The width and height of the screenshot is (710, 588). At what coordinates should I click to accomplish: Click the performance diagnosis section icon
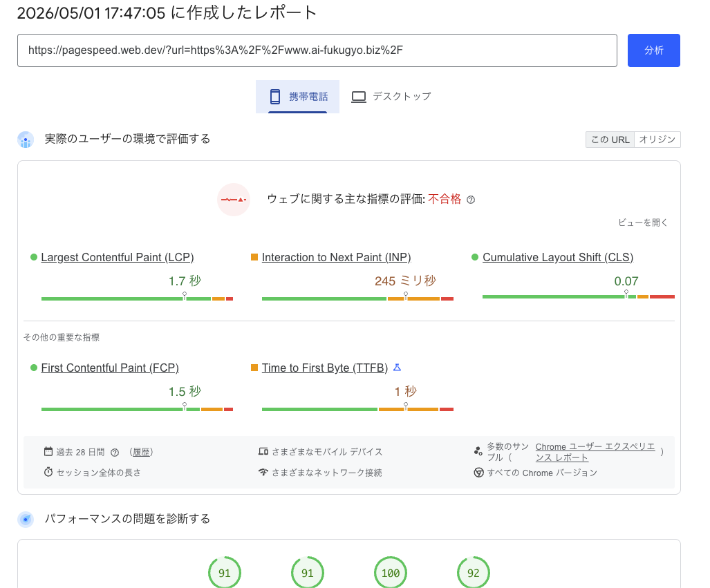pyautogui.click(x=26, y=519)
